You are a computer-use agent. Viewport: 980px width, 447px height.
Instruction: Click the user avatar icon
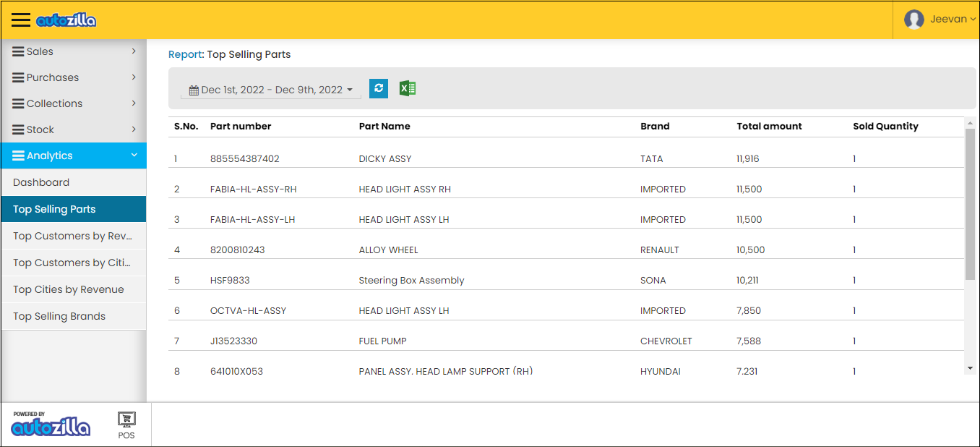[x=914, y=20]
